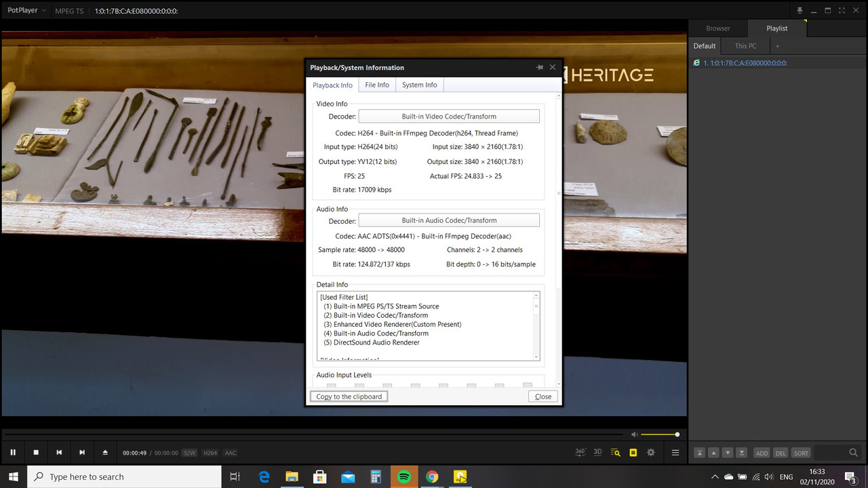Screen dimensions: 868x488
Task: Switch to the Playlist tab
Action: [x=777, y=28]
